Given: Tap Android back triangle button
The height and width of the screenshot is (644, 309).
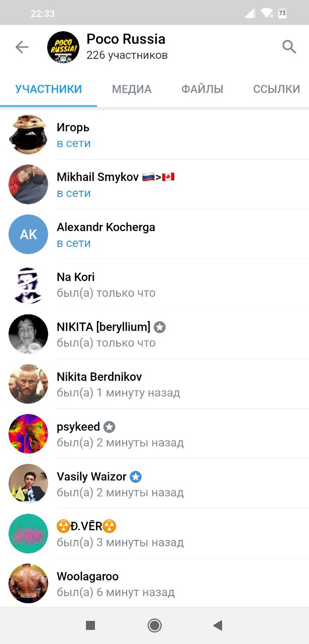Looking at the screenshot, I should (x=218, y=625).
